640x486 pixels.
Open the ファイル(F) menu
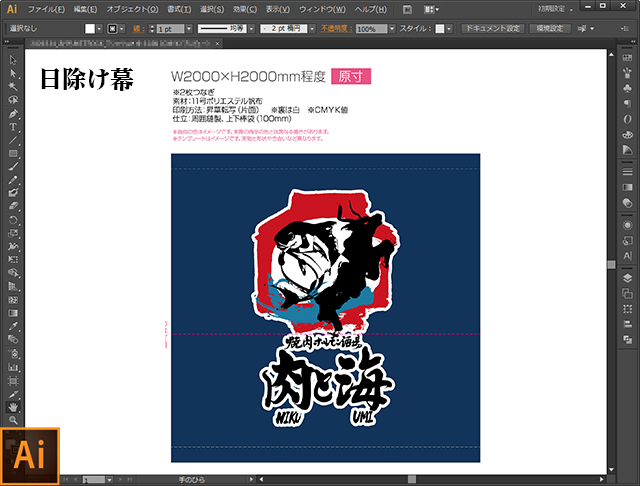[x=46, y=9]
